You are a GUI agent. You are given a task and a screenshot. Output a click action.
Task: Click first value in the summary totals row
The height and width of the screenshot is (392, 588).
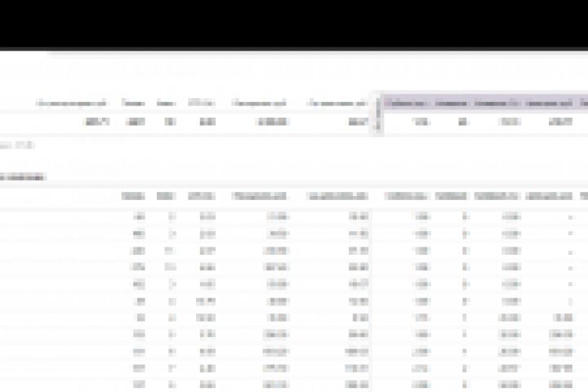[97, 122]
